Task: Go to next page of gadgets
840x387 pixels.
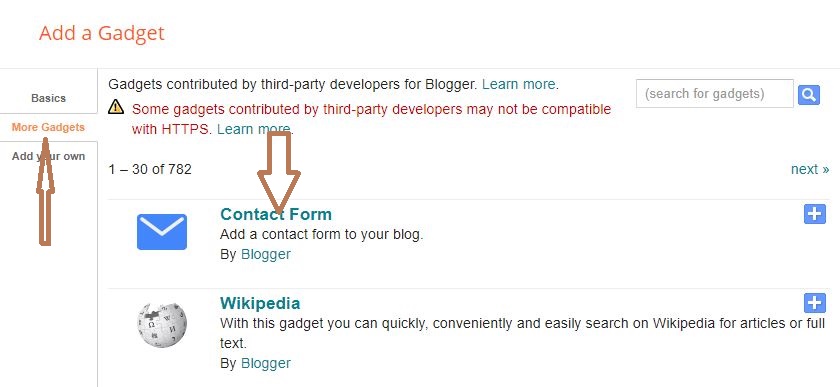Action: pyautogui.click(x=809, y=169)
